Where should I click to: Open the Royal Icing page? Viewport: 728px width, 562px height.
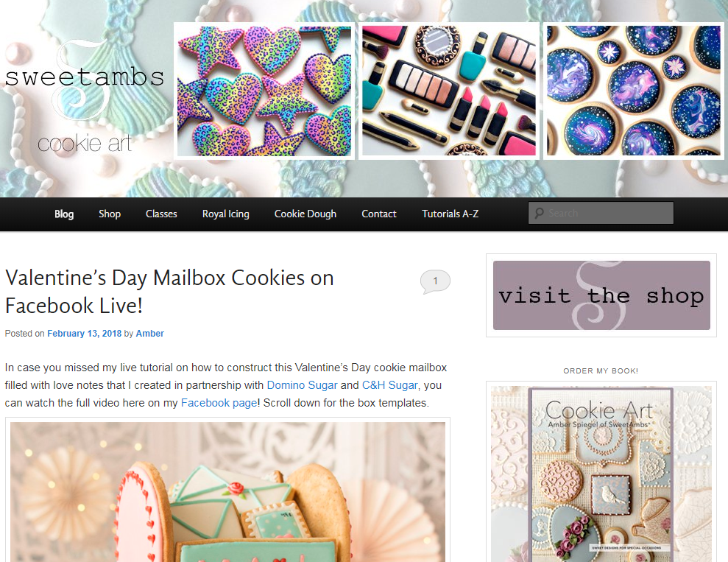[x=226, y=214]
